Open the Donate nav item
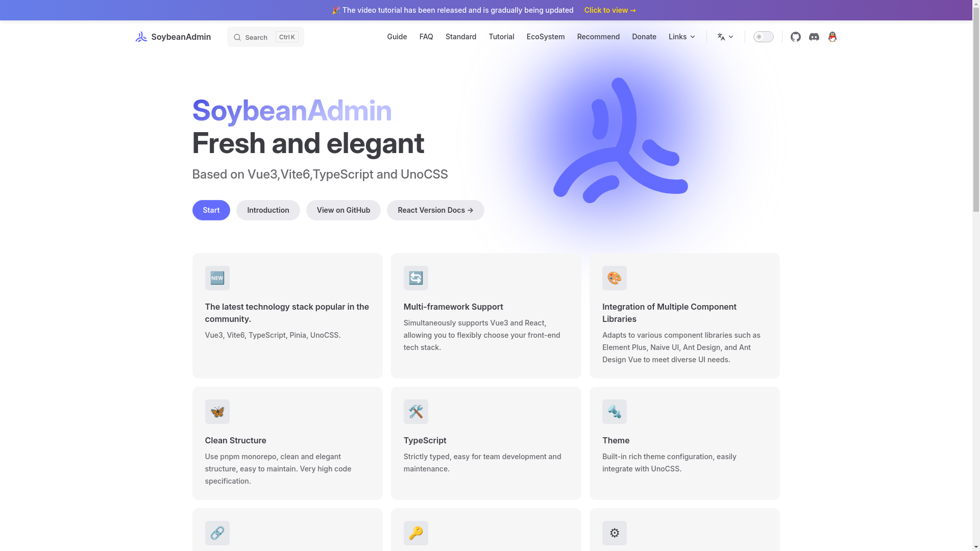This screenshot has height=551, width=980. (644, 37)
